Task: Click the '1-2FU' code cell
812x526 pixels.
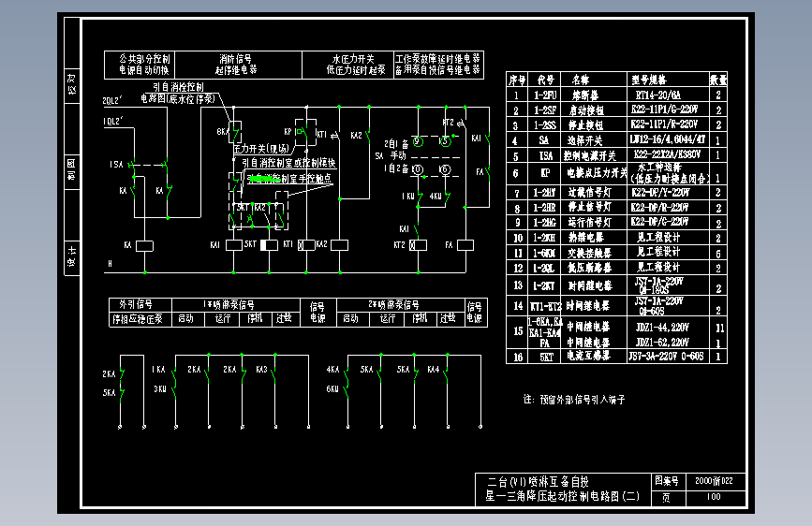Action: 545,95
